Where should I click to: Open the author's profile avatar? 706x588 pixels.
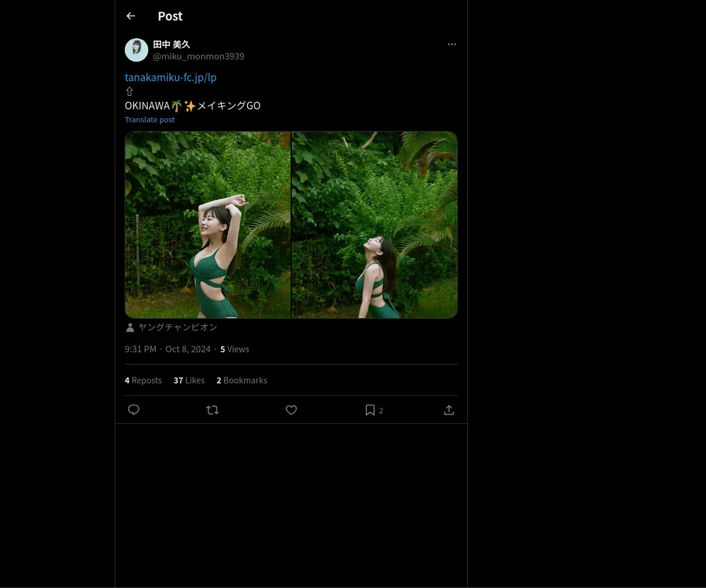[136, 50]
